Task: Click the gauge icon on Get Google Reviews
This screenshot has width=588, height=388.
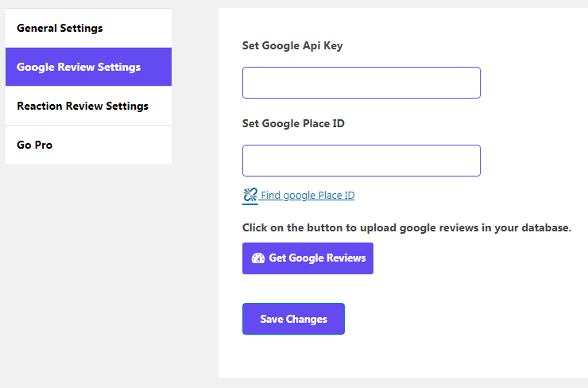Action: click(x=258, y=258)
